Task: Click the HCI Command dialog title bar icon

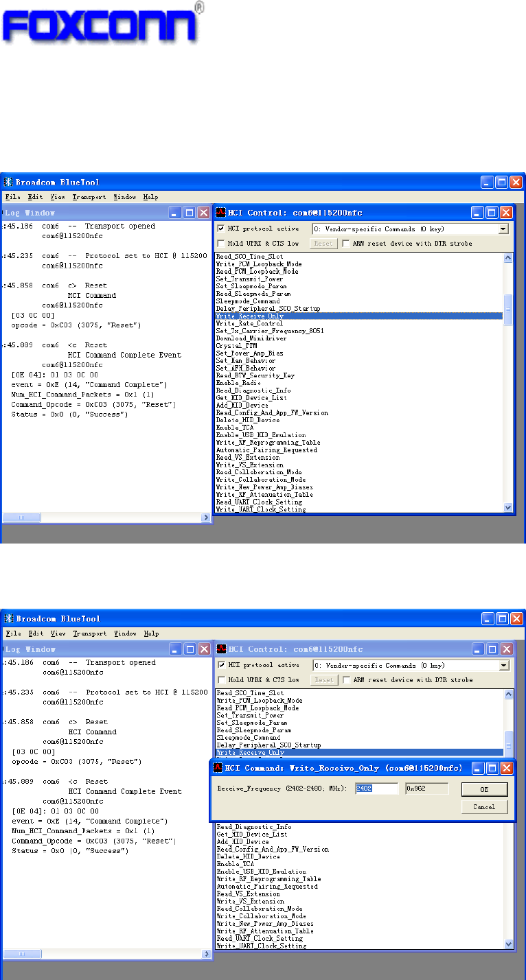Action: (218, 767)
